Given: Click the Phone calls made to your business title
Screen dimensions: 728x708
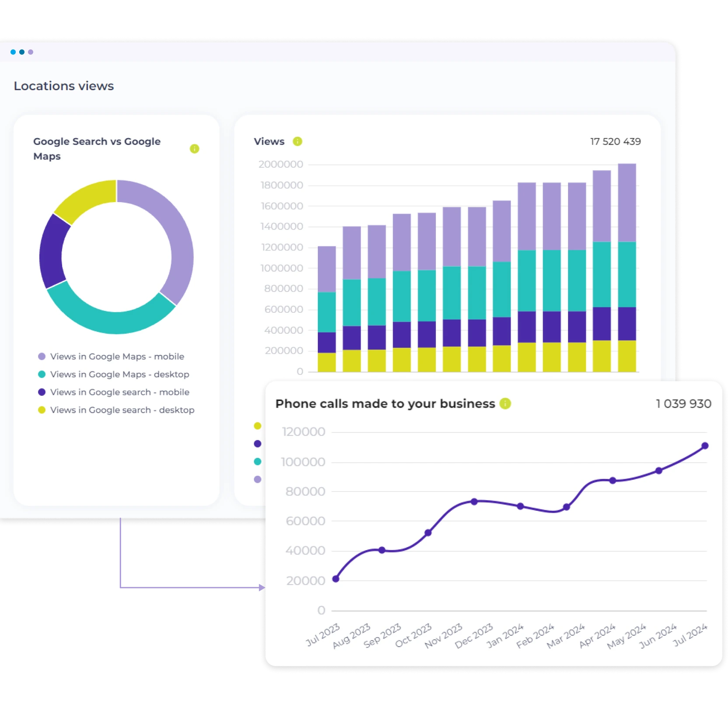Looking at the screenshot, I should pyautogui.click(x=385, y=404).
